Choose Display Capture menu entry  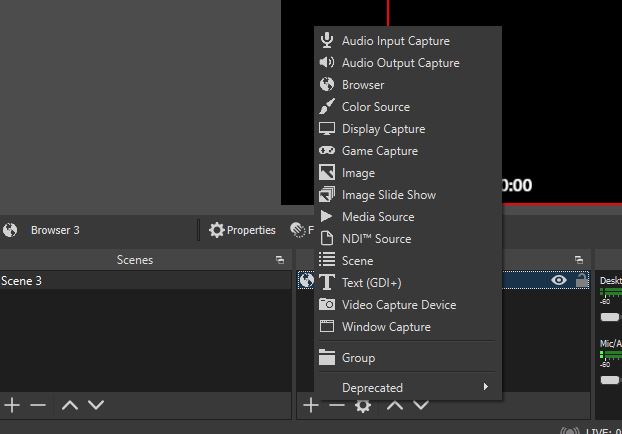[x=408, y=129]
